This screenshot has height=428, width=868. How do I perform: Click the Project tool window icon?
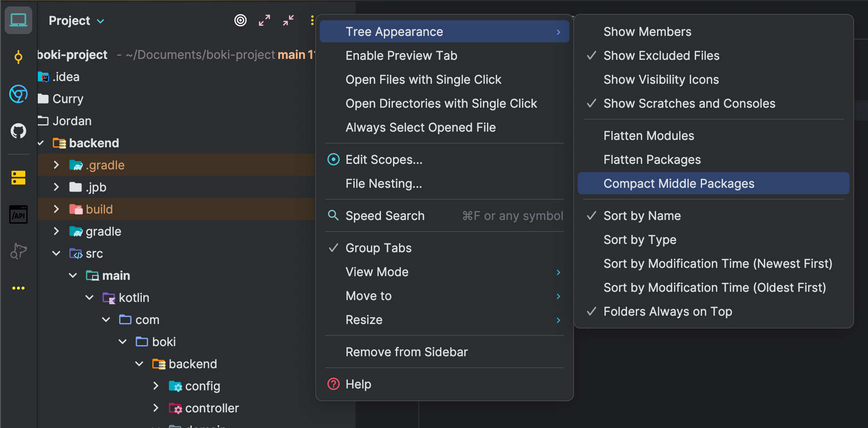(18, 20)
